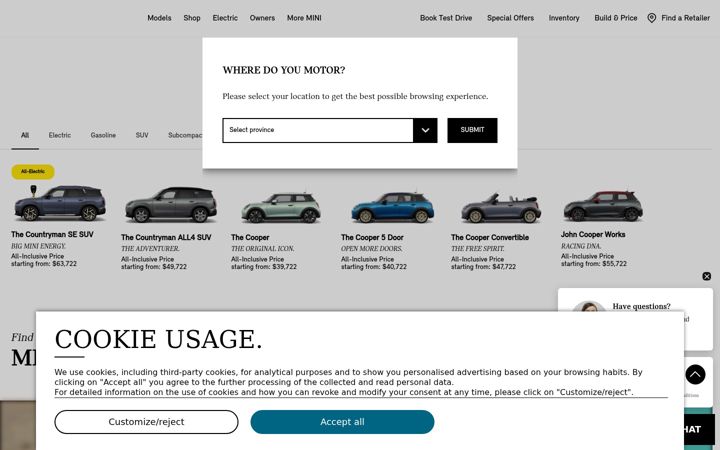Accept all cookies
This screenshot has width=720, height=450.
click(342, 422)
